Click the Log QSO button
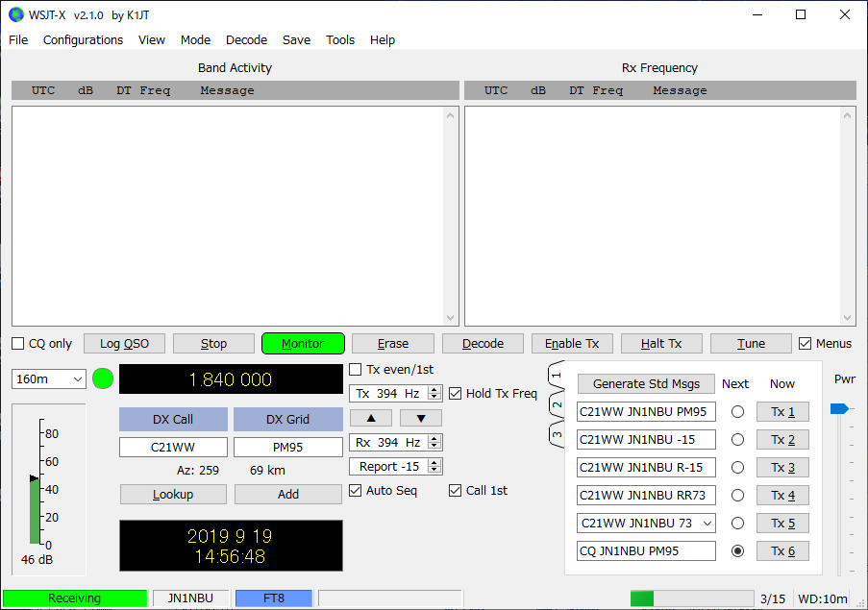Screen dimensions: 868x610 125,344
